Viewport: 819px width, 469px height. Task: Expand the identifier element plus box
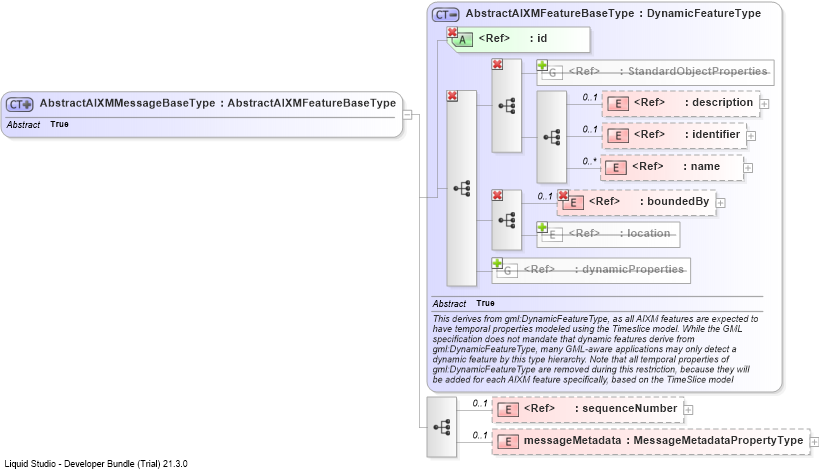(x=751, y=136)
